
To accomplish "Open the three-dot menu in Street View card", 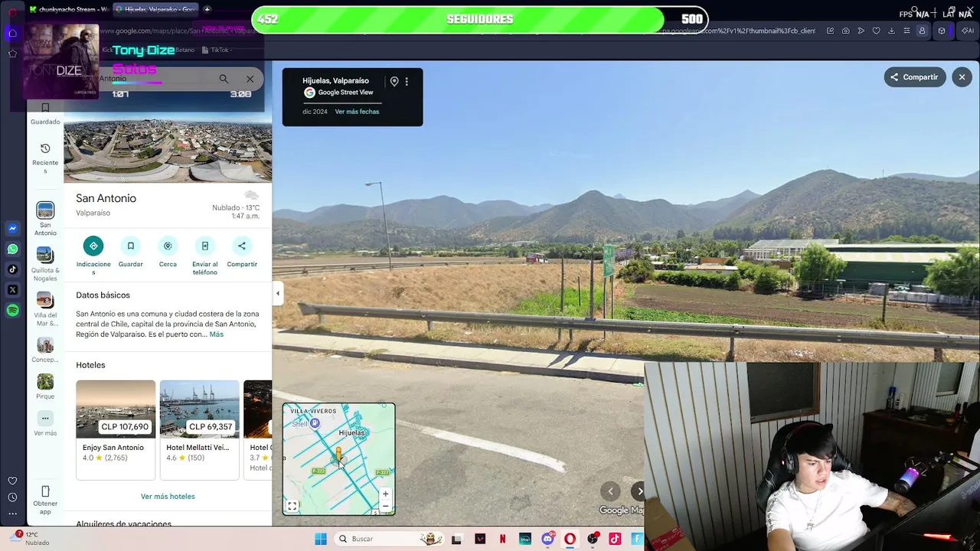I will click(x=407, y=81).
